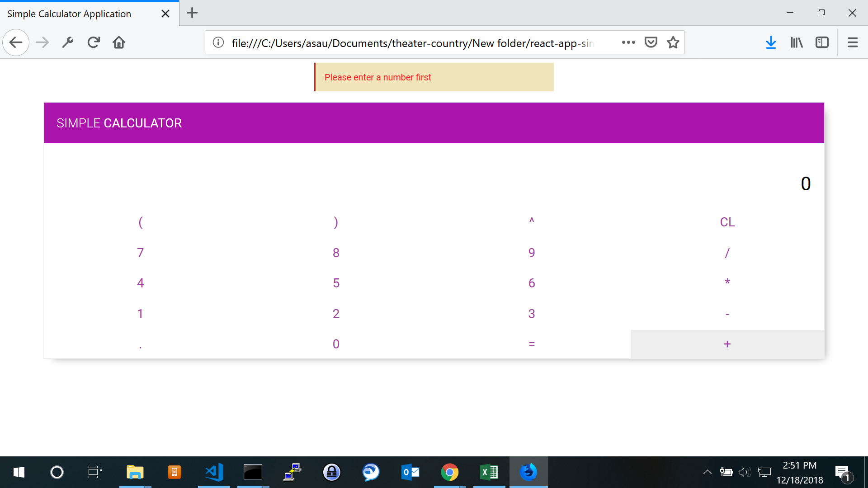Save the page to Pocket
Viewport: 868px width, 488px height.
tap(651, 42)
